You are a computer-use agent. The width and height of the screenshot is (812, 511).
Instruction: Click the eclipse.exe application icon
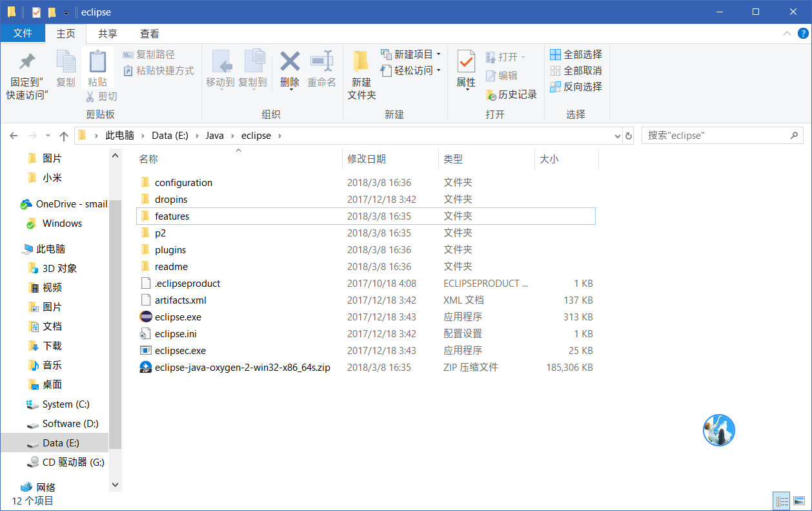click(x=145, y=317)
